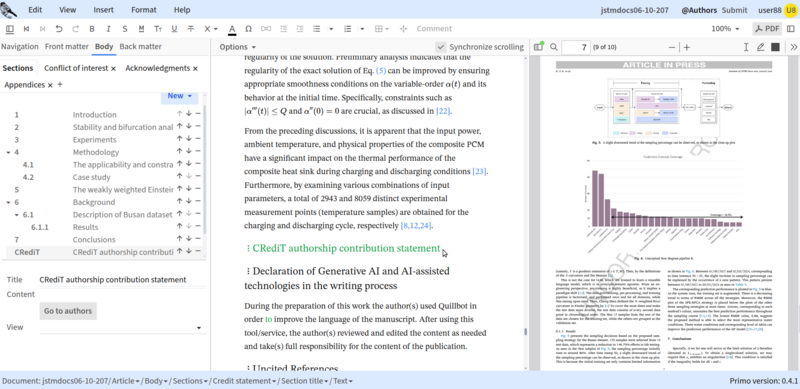The height and width of the screenshot is (389, 800).
Task: Apply italic formatting
Action: pos(108,29)
